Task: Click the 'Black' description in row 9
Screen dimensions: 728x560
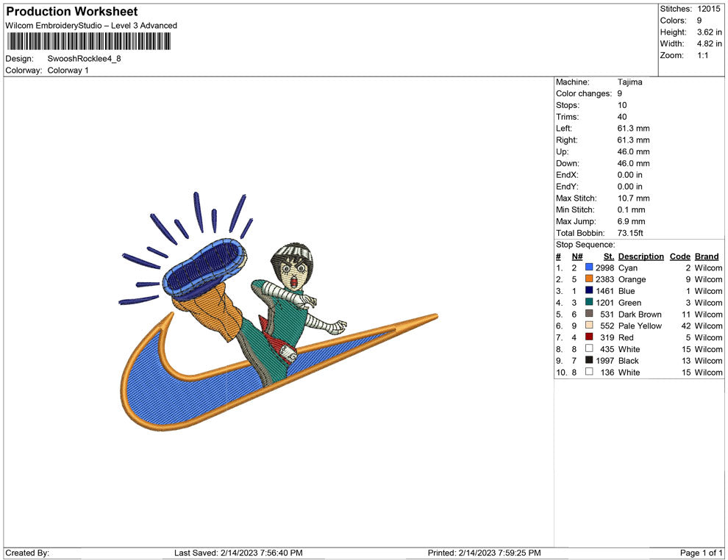Action: (x=628, y=361)
